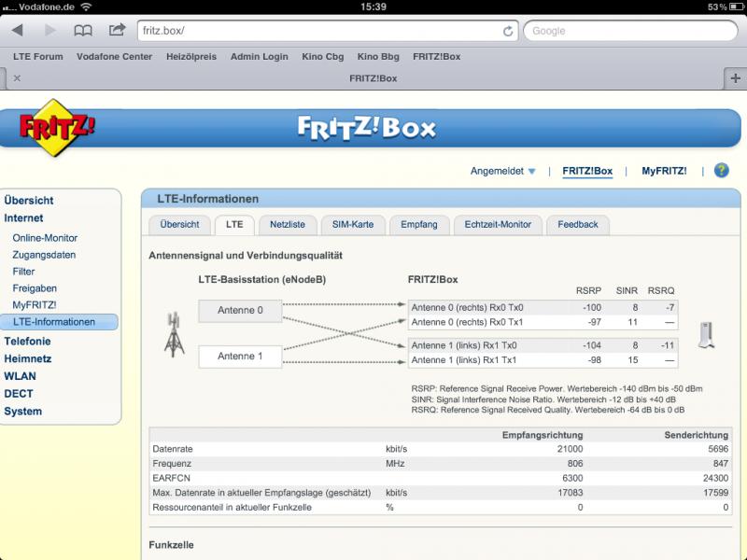Image resolution: width=747 pixels, height=560 pixels.
Task: Switch to the Empfang tab
Action: (419, 224)
